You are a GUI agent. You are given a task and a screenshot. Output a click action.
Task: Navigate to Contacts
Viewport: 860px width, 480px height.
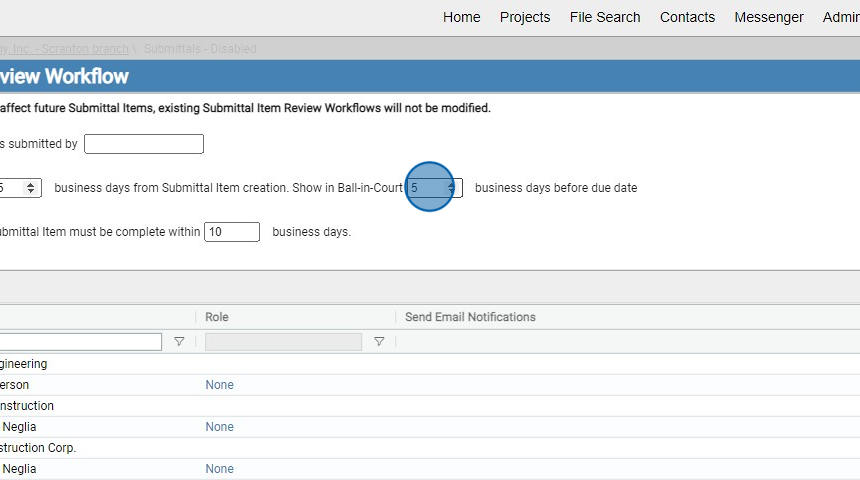pos(687,17)
